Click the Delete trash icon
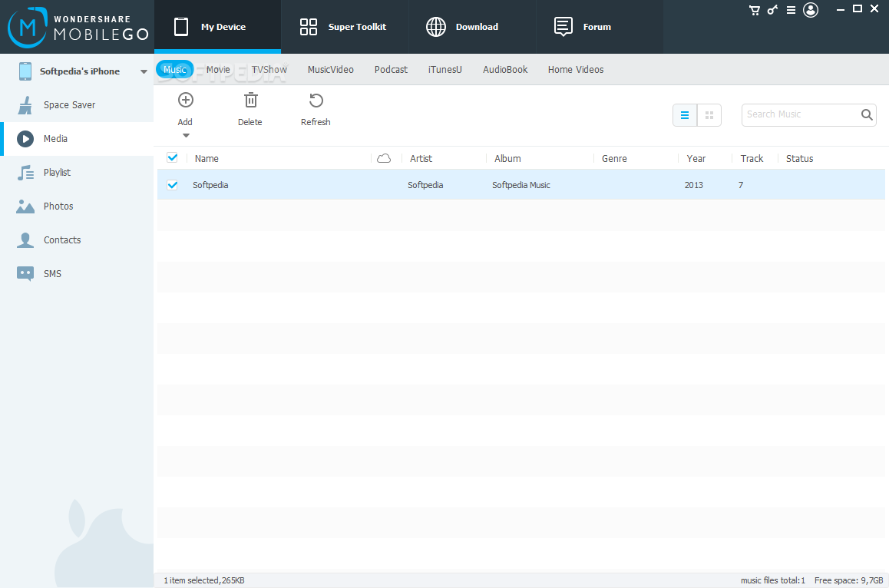The image size is (889, 588). click(x=250, y=101)
